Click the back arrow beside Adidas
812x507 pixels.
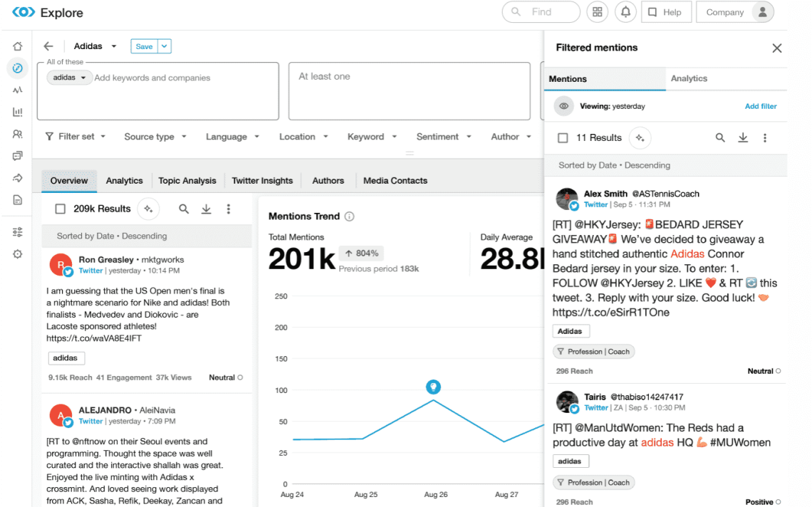[x=48, y=46]
